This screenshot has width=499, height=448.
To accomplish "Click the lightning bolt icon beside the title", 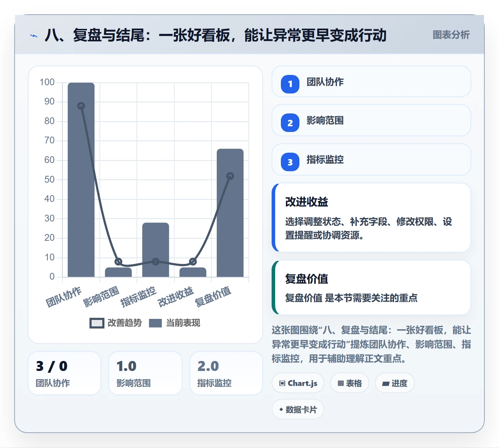I will [34, 36].
